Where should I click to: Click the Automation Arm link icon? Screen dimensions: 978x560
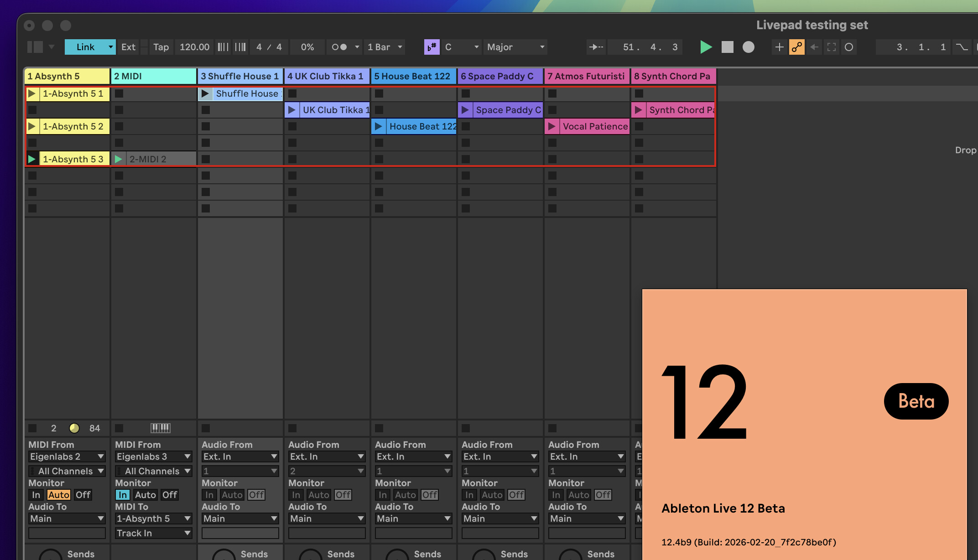coord(796,47)
